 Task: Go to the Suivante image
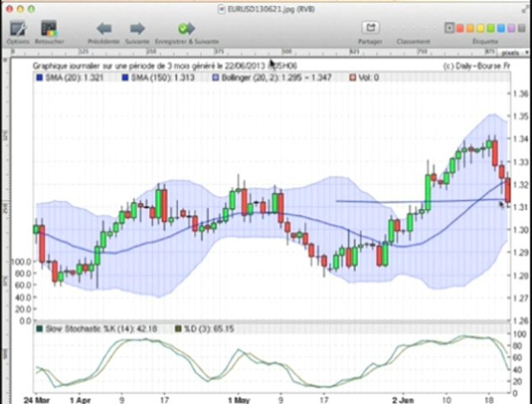coord(137,33)
